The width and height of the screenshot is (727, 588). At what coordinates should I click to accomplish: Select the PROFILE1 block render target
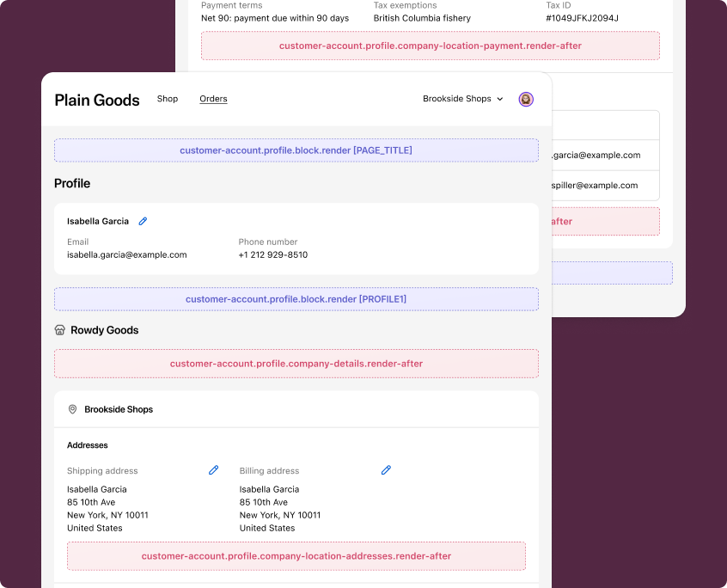[x=296, y=299]
